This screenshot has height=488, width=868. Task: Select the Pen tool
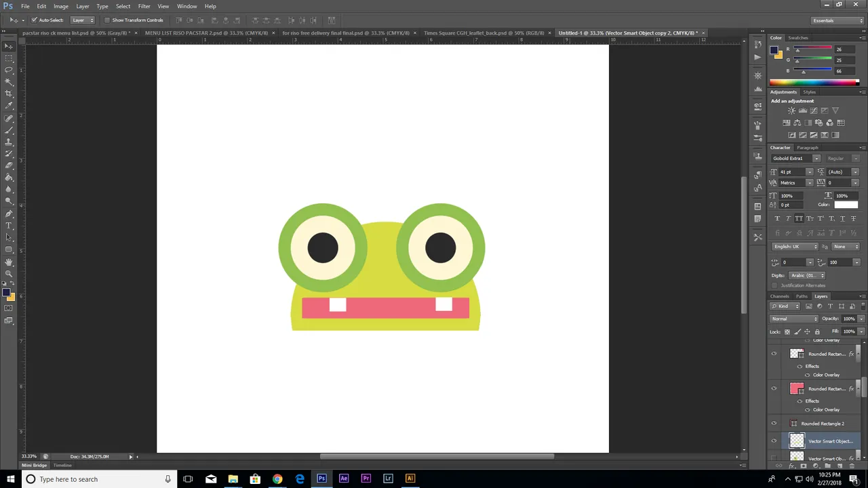pyautogui.click(x=9, y=213)
